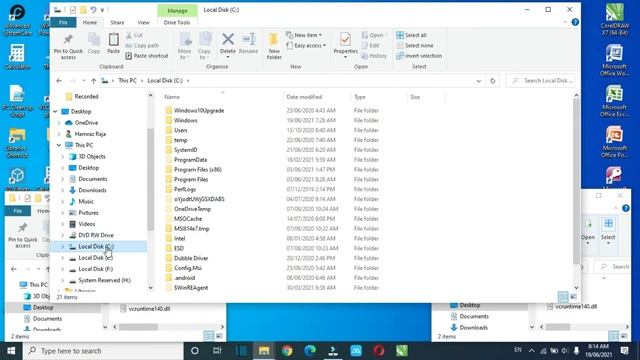The height and width of the screenshot is (360, 640).
Task: Click This PC in the address breadcrumb
Action: (127, 81)
